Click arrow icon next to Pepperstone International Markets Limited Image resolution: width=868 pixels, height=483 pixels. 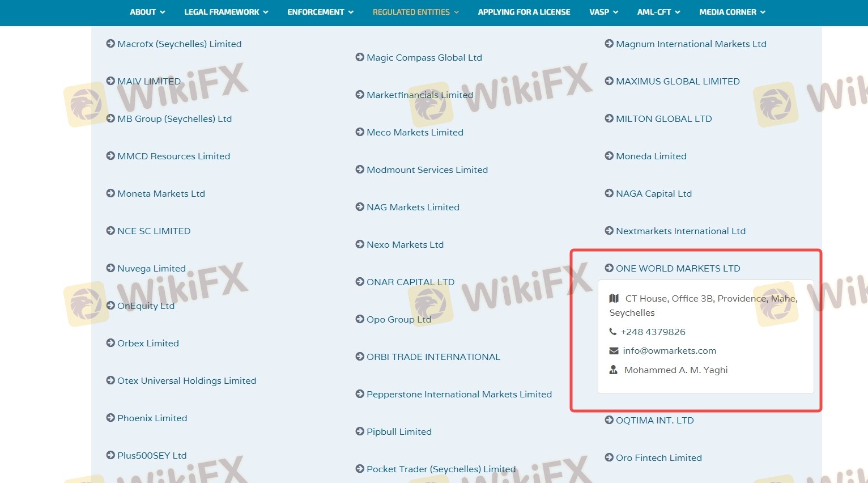tap(360, 394)
